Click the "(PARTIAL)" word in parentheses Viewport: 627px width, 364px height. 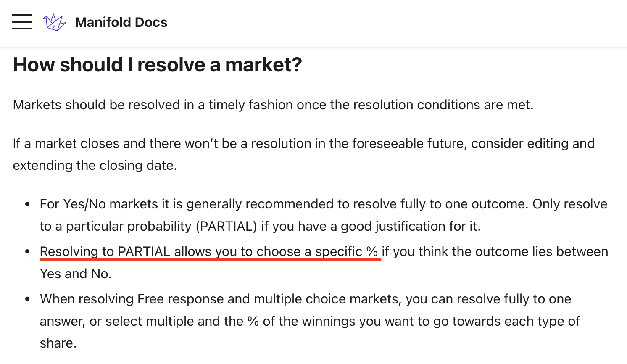click(227, 226)
